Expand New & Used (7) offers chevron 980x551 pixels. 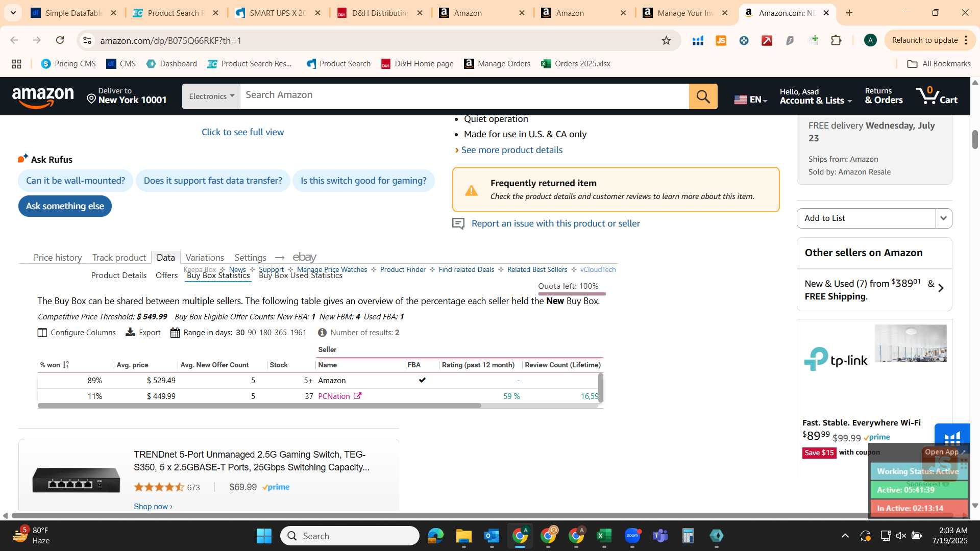tap(941, 288)
